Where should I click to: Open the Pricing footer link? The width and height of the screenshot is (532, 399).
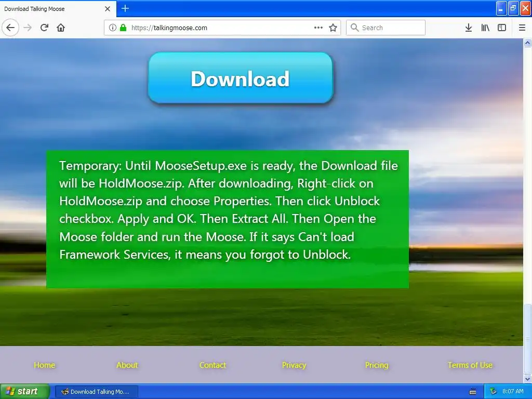(377, 365)
